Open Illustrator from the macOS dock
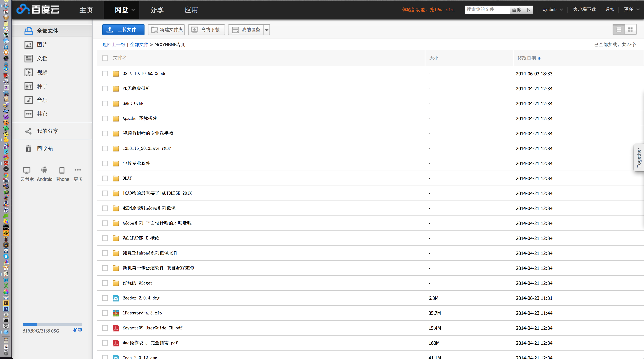The width and height of the screenshot is (644, 359). pos(6,303)
